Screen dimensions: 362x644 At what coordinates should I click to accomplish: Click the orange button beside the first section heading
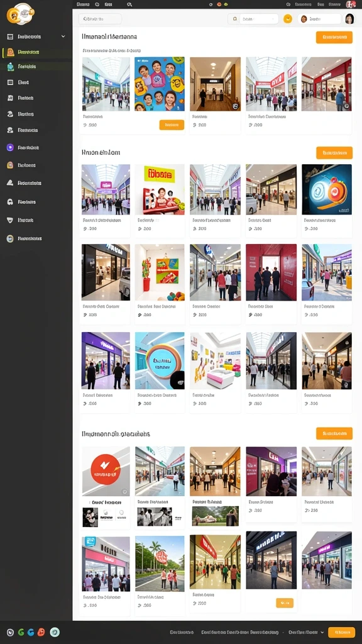pyautogui.click(x=334, y=37)
